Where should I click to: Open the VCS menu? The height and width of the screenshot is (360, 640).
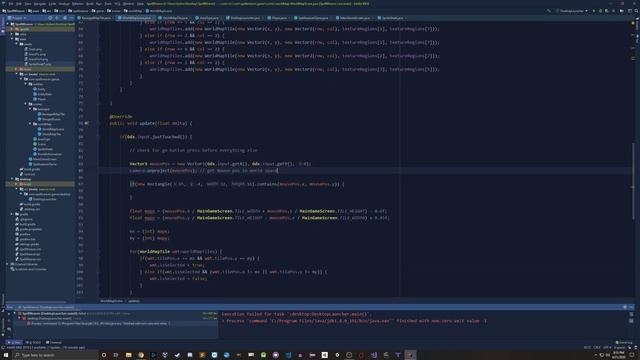point(117,4)
